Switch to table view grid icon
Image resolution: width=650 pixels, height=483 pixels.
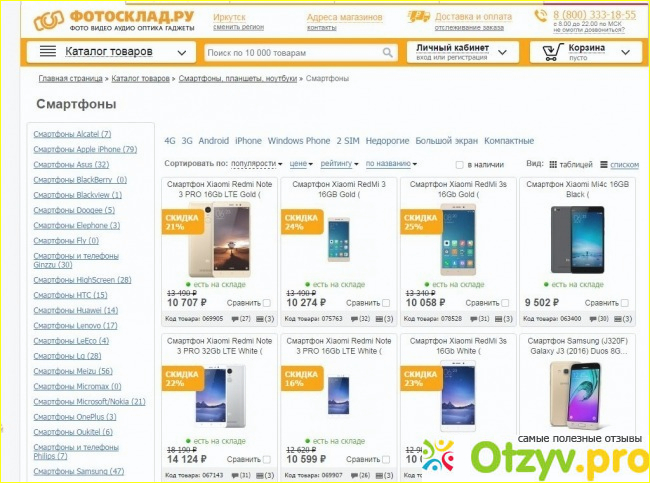click(553, 165)
